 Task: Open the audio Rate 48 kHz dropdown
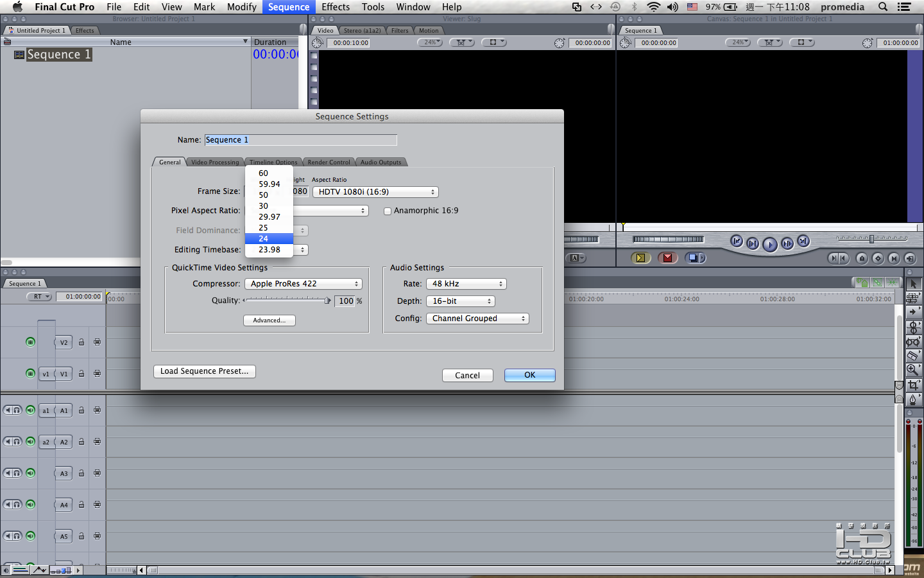coord(466,284)
